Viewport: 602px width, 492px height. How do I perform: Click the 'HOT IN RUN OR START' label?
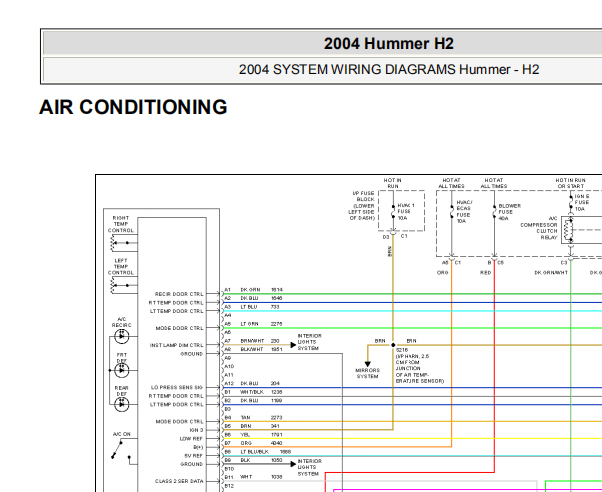click(x=570, y=183)
